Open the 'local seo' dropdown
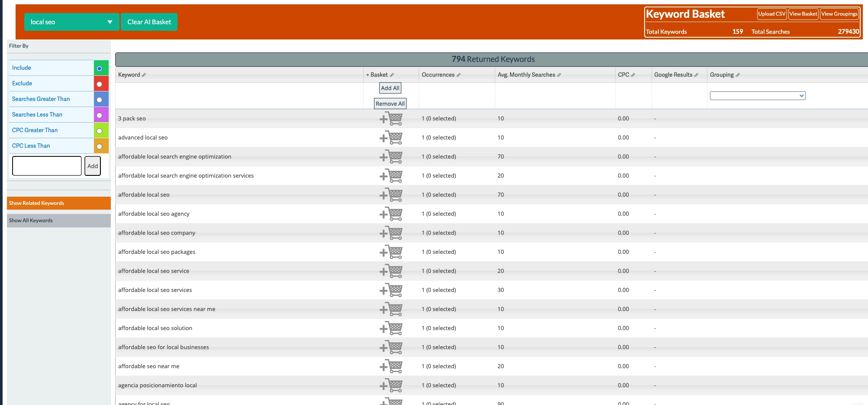The image size is (868, 405). (x=71, y=22)
